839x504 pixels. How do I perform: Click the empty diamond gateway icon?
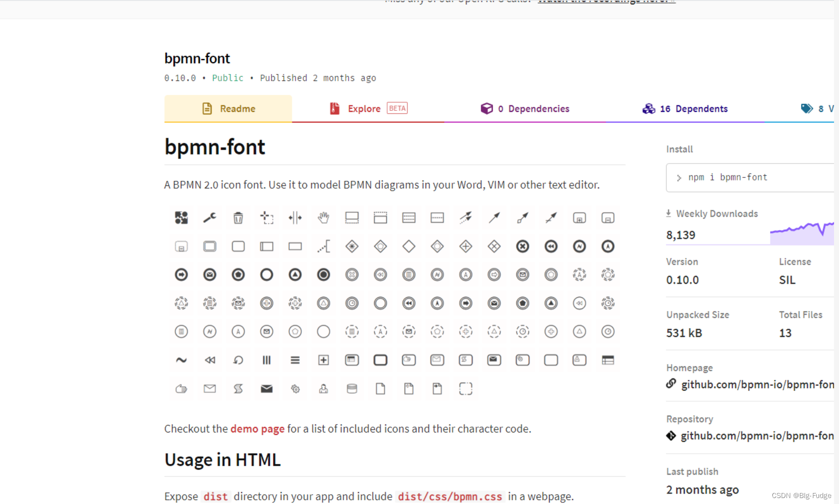click(409, 246)
